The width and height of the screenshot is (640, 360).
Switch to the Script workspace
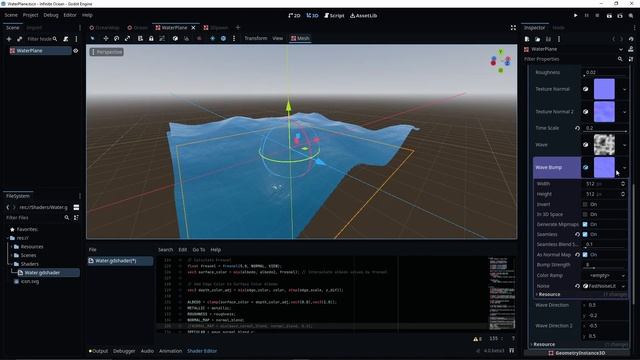[x=334, y=16]
